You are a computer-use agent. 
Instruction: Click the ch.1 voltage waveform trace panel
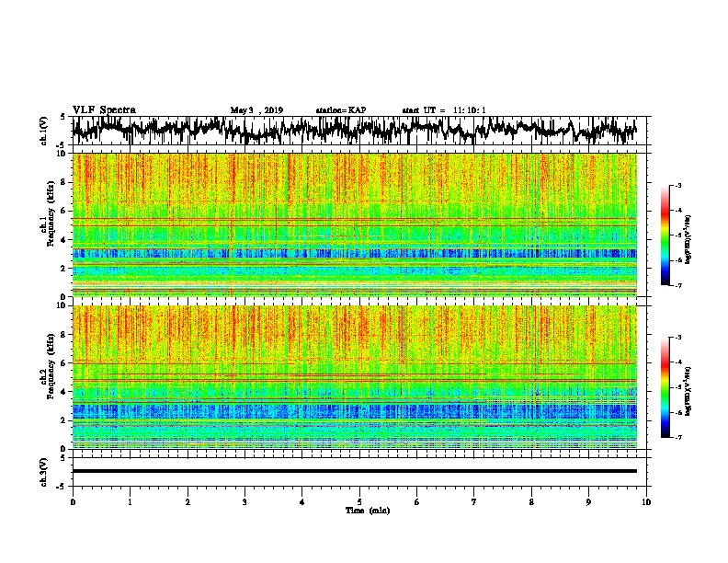coord(358,131)
